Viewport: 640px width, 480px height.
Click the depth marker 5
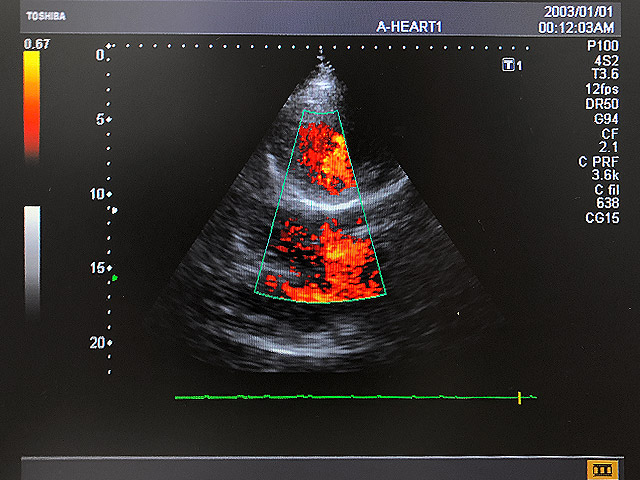100,120
